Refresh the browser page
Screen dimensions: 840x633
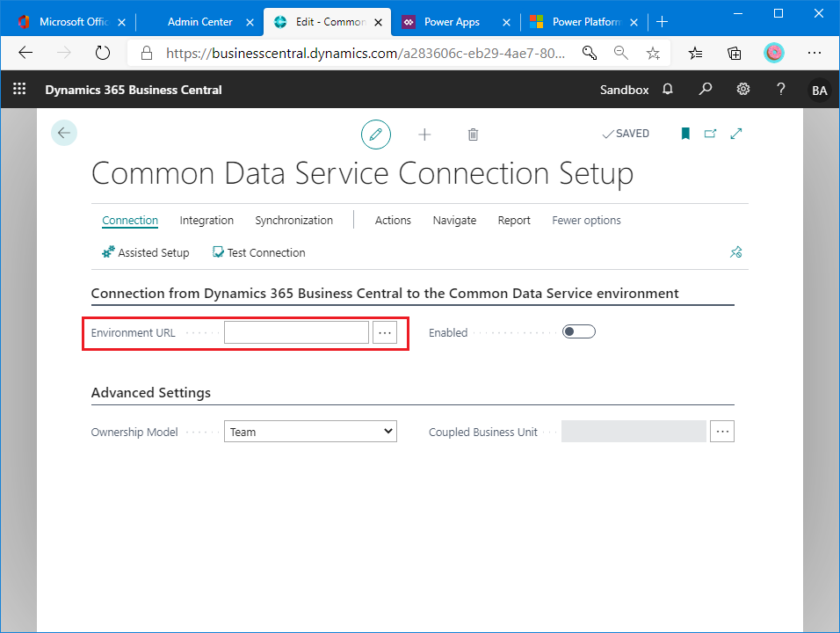pyautogui.click(x=102, y=53)
